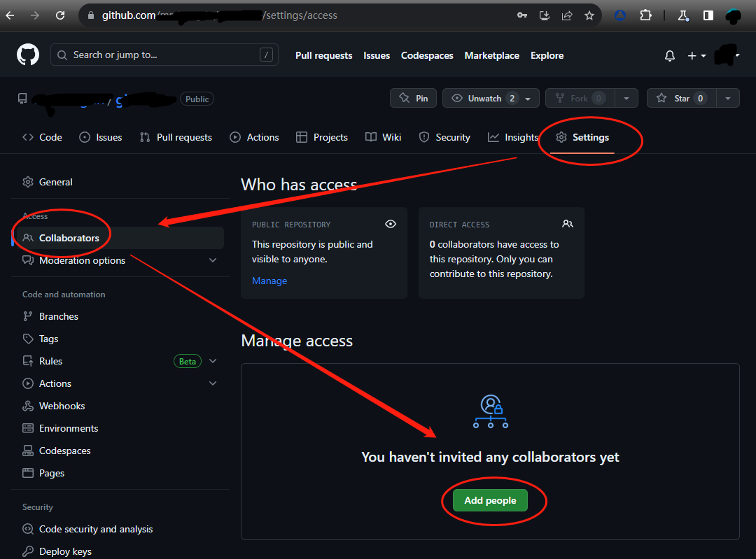Image resolution: width=756 pixels, height=559 pixels.
Task: Open the repository Pull requests tab
Action: (176, 137)
